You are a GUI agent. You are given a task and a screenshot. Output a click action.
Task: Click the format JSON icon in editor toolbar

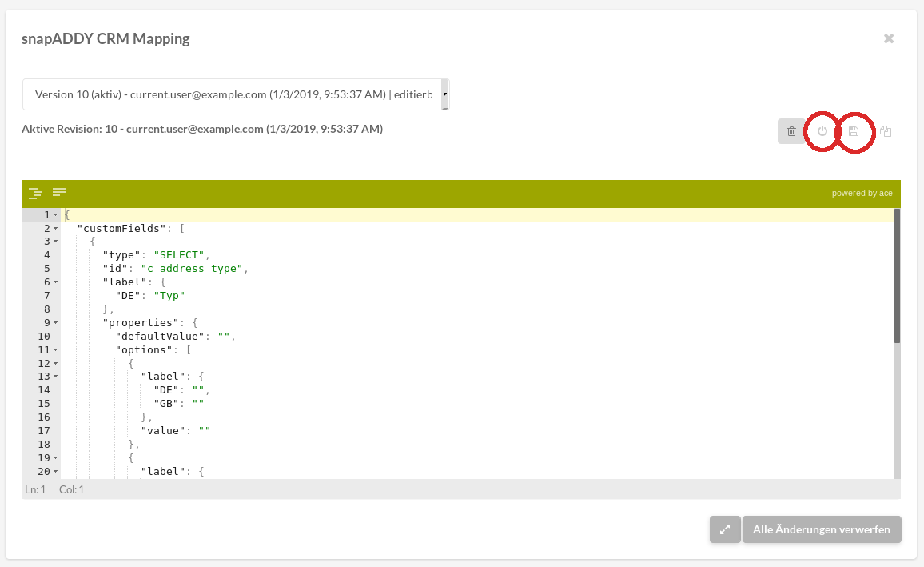point(35,193)
